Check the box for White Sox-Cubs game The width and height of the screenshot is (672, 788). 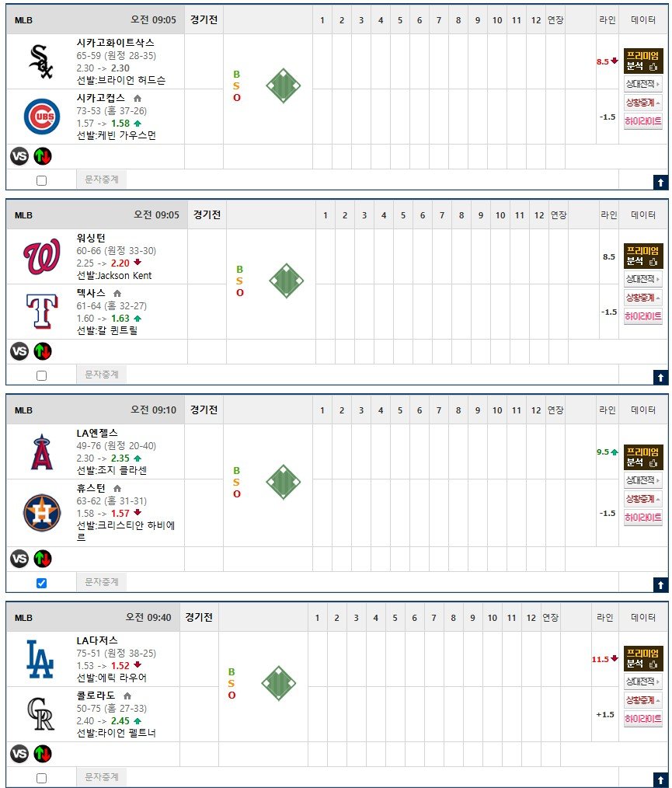coord(42,180)
